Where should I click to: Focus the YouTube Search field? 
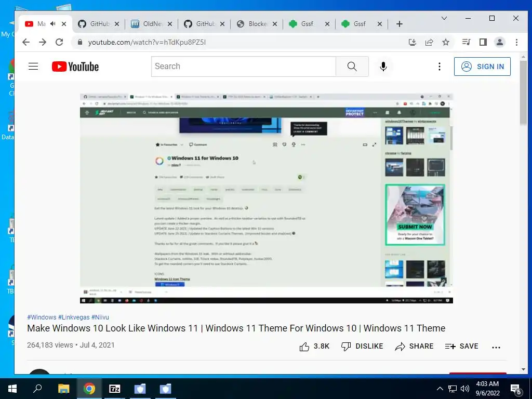(x=244, y=66)
